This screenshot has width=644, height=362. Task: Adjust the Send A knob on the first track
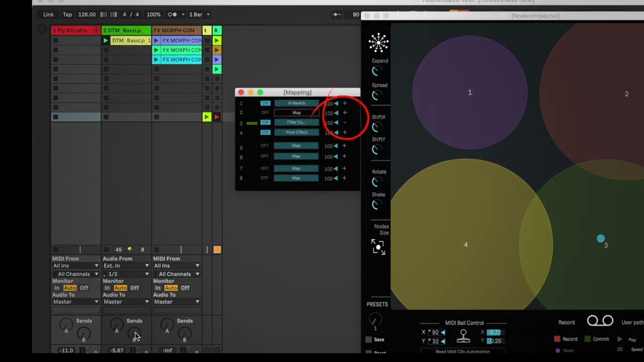pos(66,325)
